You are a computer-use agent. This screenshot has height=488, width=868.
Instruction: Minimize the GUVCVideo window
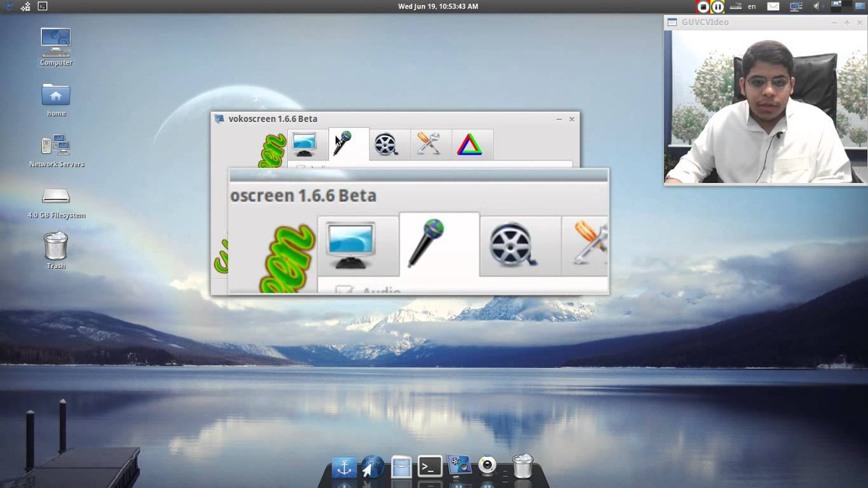(835, 22)
